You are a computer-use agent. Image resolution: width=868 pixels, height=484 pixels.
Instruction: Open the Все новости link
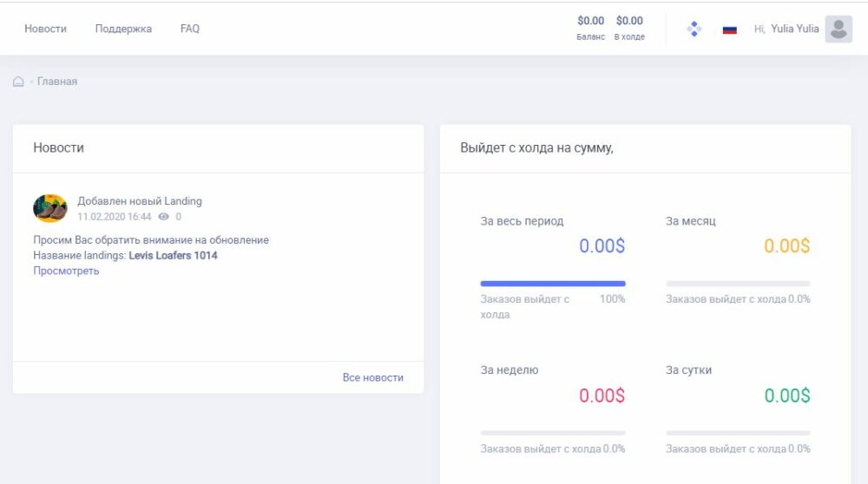(372, 377)
